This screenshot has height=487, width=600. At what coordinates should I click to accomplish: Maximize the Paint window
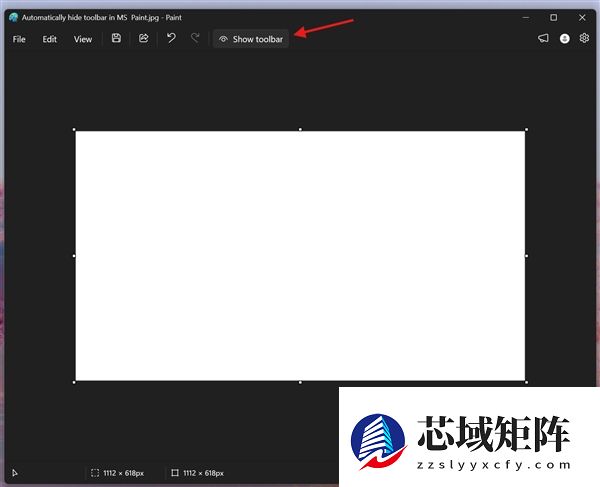tap(553, 18)
